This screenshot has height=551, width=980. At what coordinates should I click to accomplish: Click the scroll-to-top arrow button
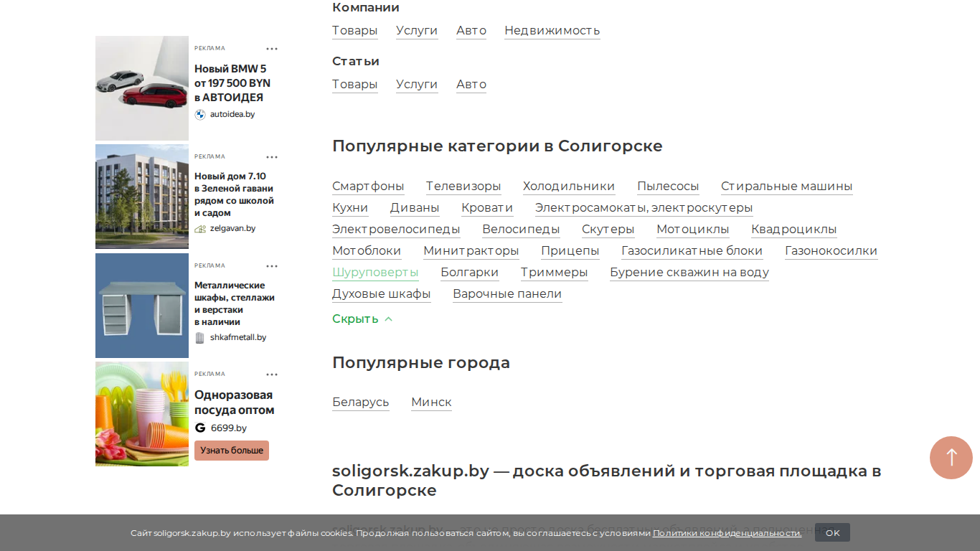tap(951, 458)
